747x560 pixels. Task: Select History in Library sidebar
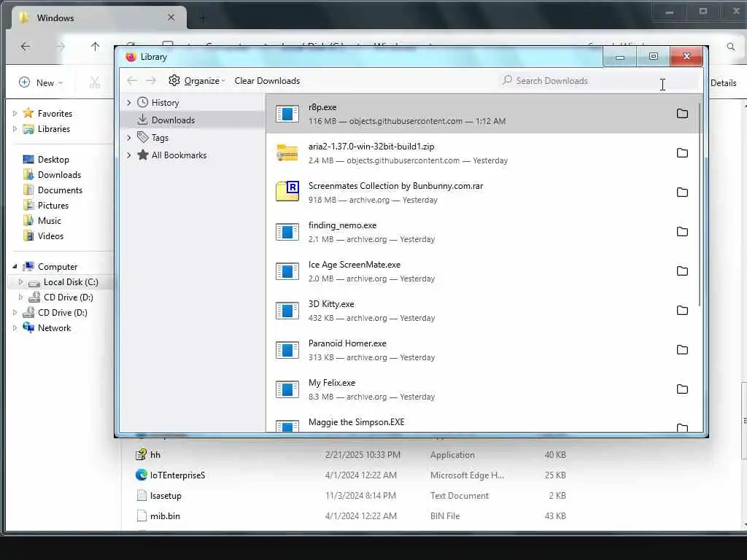193,102
